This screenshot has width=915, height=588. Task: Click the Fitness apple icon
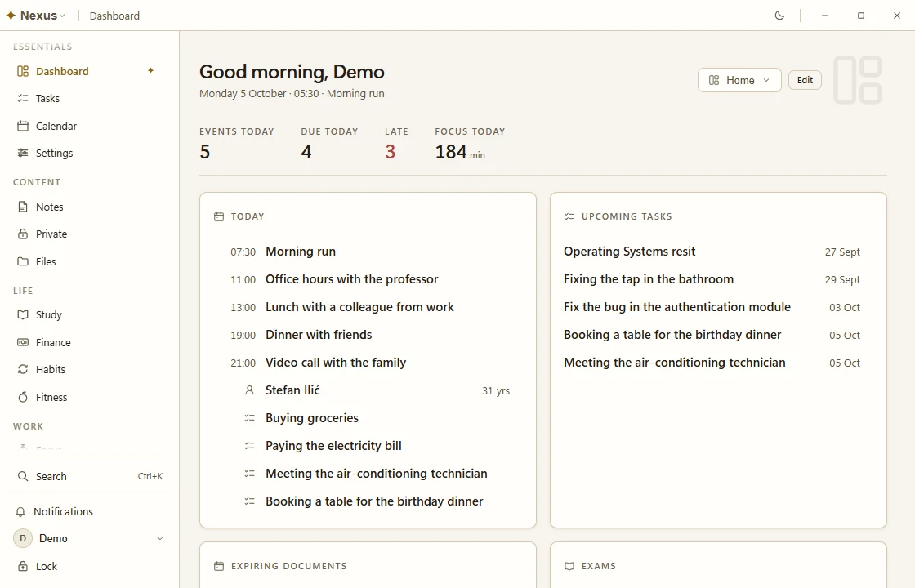click(x=23, y=397)
